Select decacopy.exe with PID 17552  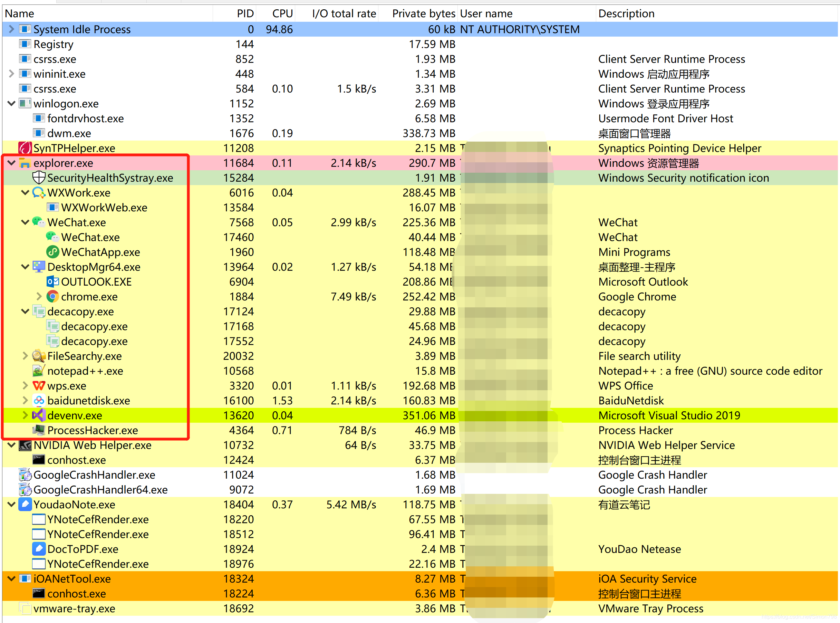click(x=420, y=341)
